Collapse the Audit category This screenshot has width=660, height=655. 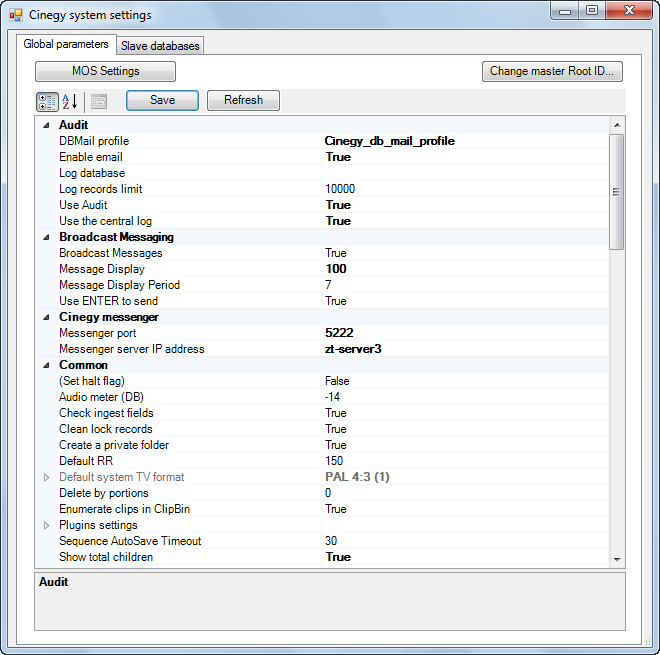pyautogui.click(x=46, y=125)
